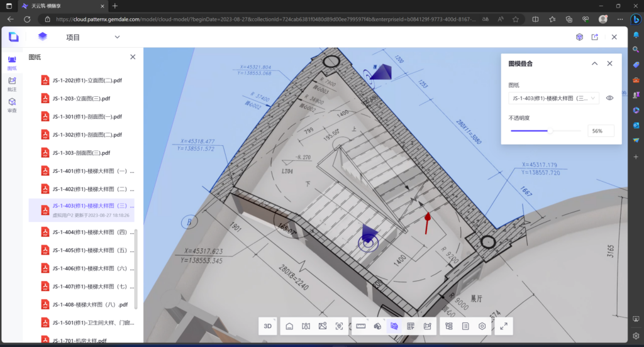This screenshot has width=644, height=347.
Task: Open the 审查 review sidebar icon
Action: click(x=12, y=104)
